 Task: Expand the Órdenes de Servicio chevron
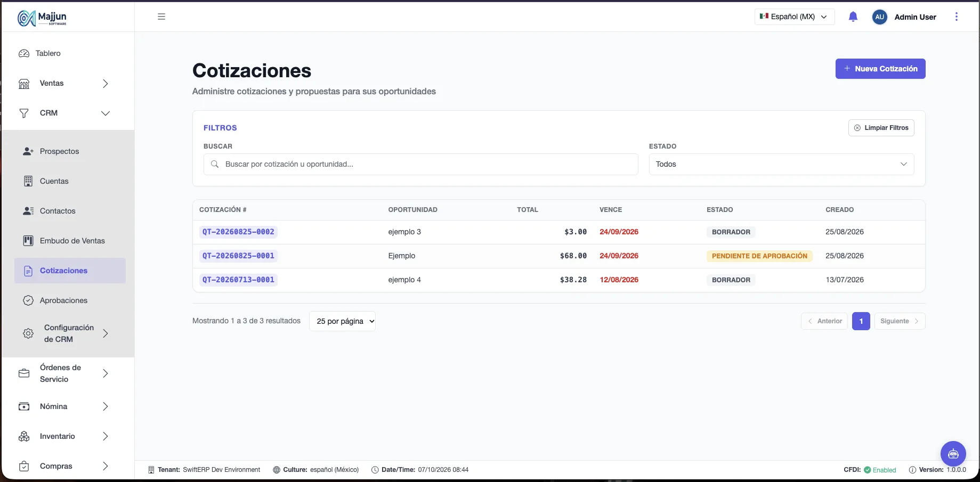pos(106,373)
